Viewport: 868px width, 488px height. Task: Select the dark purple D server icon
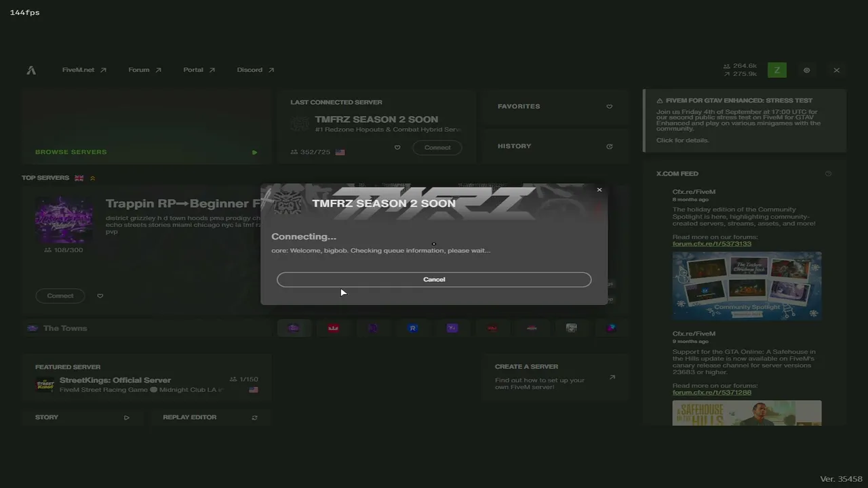[373, 328]
